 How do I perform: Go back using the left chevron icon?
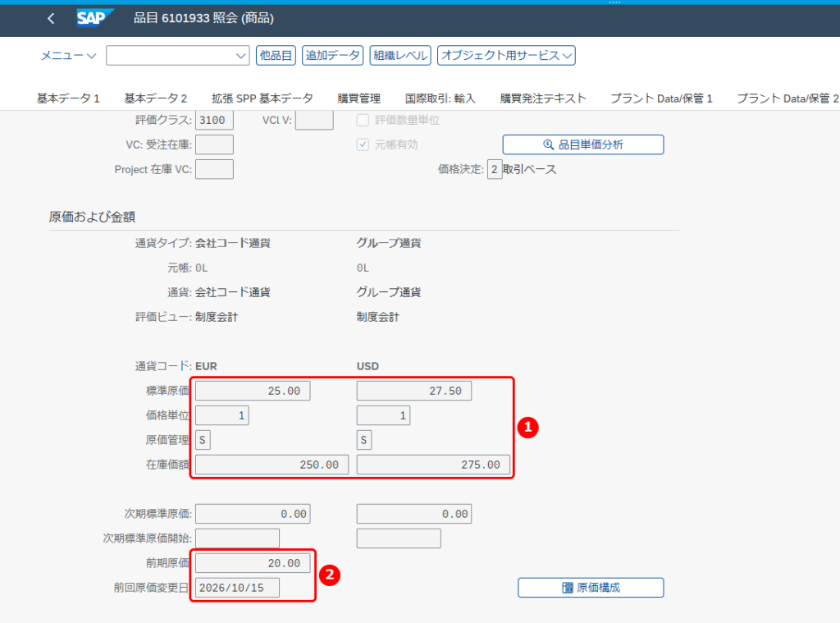51,18
